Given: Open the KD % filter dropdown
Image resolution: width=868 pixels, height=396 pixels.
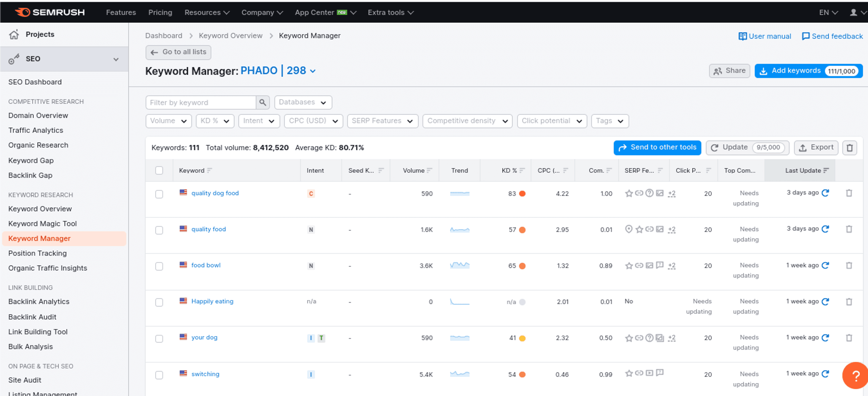Looking at the screenshot, I should [215, 121].
